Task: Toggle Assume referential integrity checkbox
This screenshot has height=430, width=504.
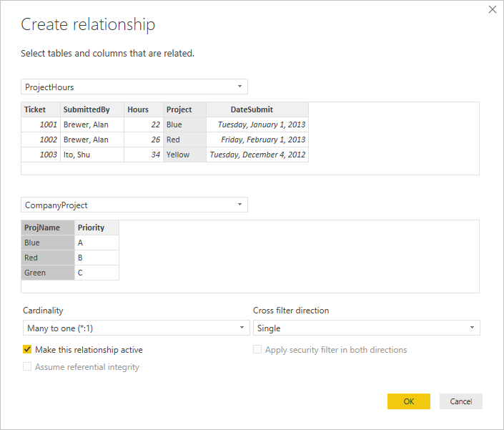Action: click(28, 367)
